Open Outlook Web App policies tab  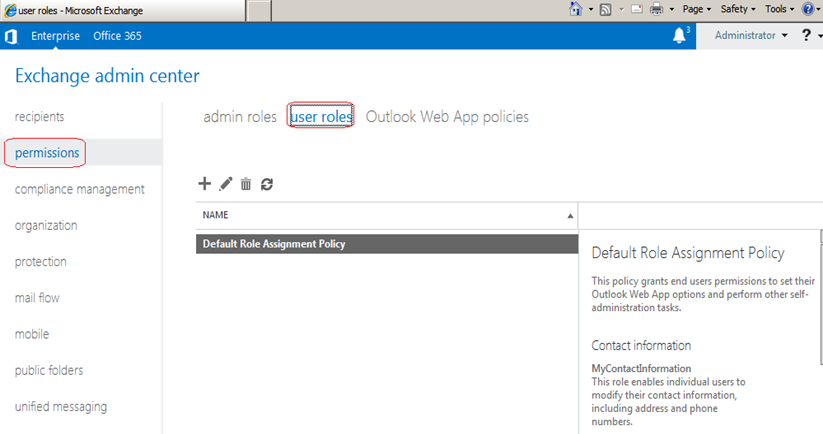447,117
